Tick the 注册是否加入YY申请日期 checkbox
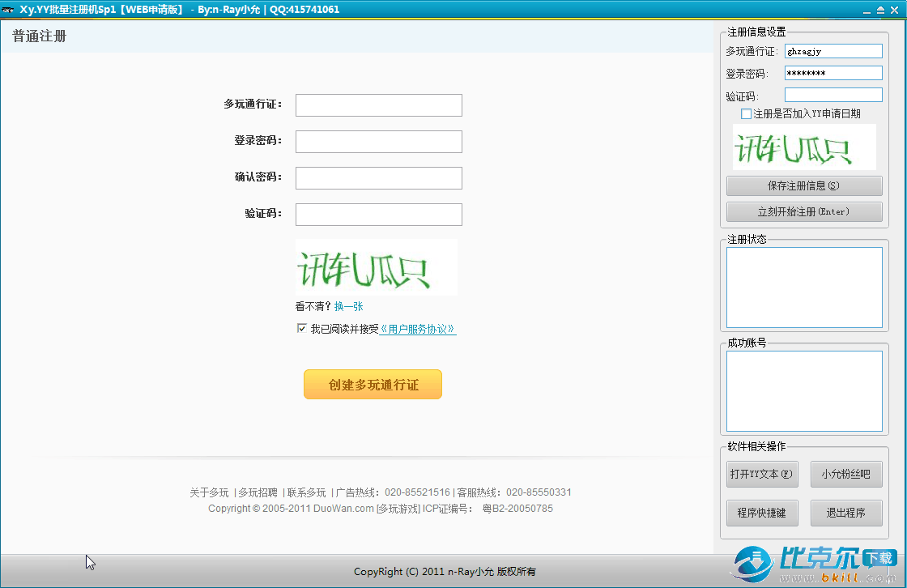907x588 pixels. pos(746,114)
